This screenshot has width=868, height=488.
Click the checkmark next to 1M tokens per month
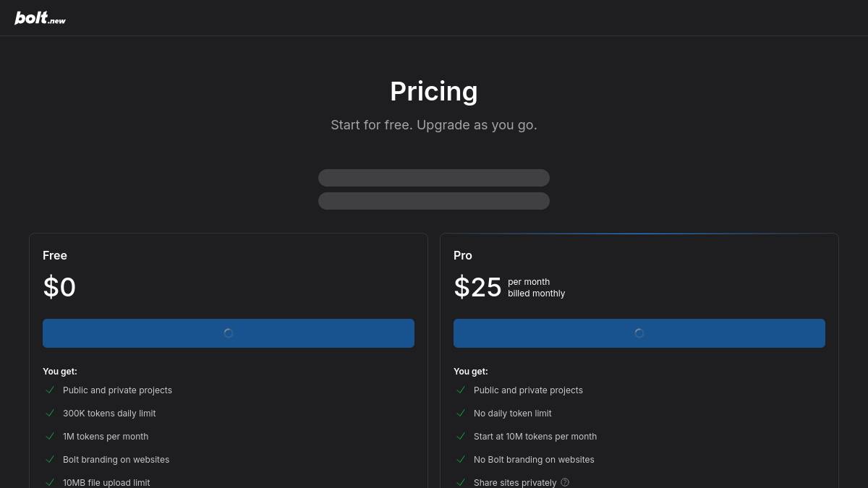click(50, 436)
